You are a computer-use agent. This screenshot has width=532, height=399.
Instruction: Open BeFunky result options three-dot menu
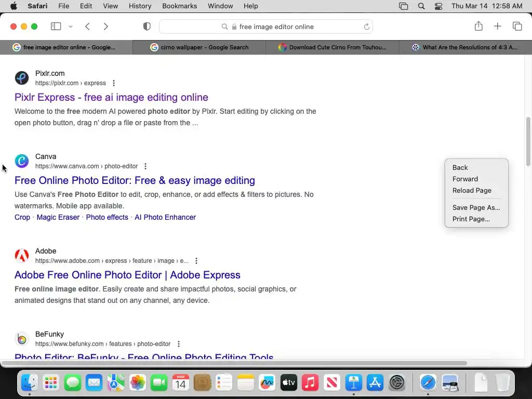(x=179, y=344)
